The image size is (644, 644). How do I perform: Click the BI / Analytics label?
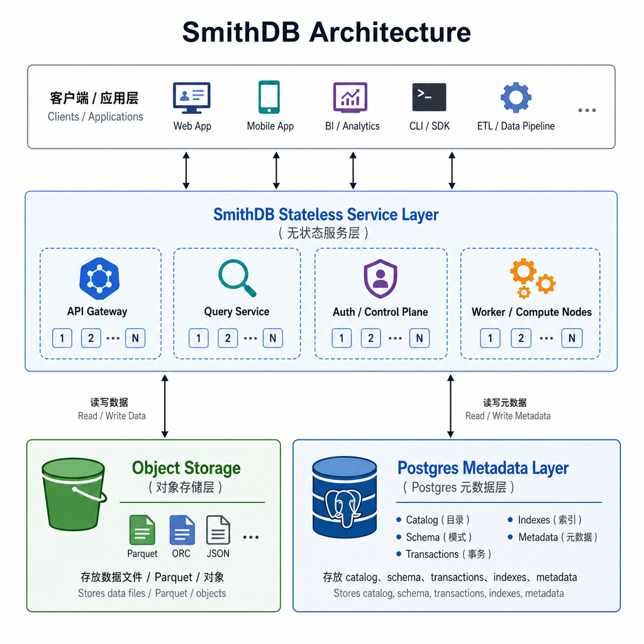352,126
